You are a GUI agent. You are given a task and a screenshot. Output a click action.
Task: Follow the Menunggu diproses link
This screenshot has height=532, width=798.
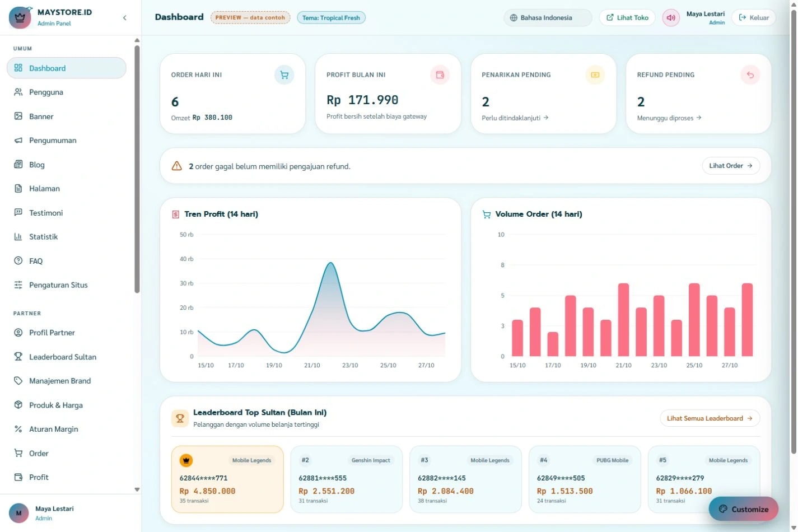click(x=669, y=118)
